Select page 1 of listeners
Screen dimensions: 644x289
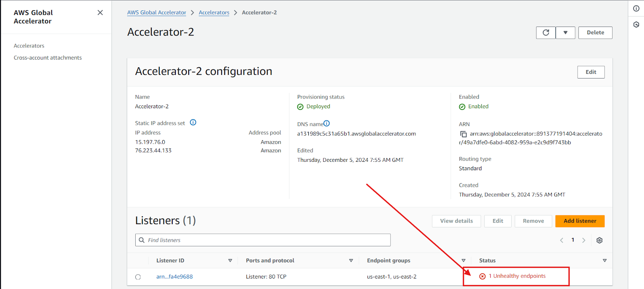(573, 240)
